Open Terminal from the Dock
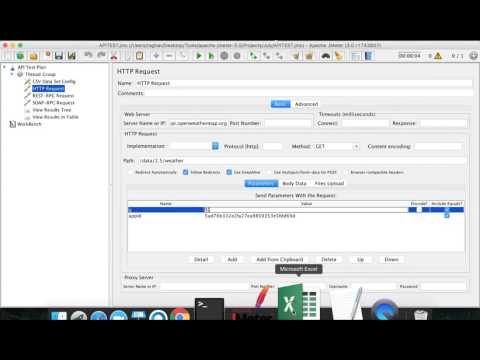480x360 pixels. [x=209, y=309]
